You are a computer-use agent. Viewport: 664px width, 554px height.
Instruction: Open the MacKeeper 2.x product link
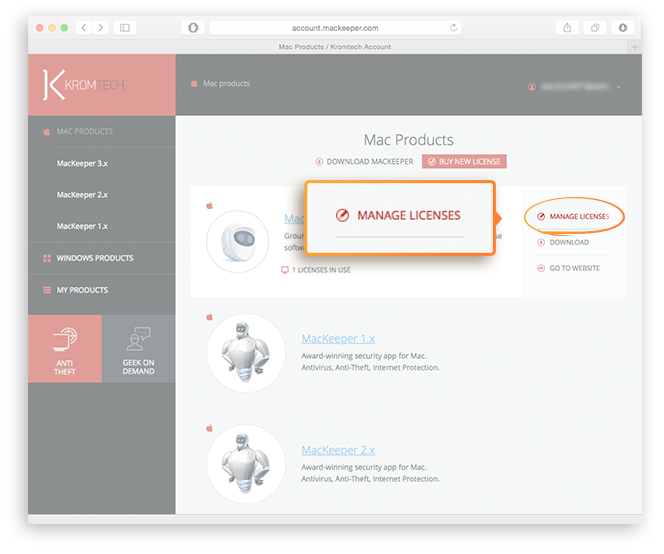(338, 450)
